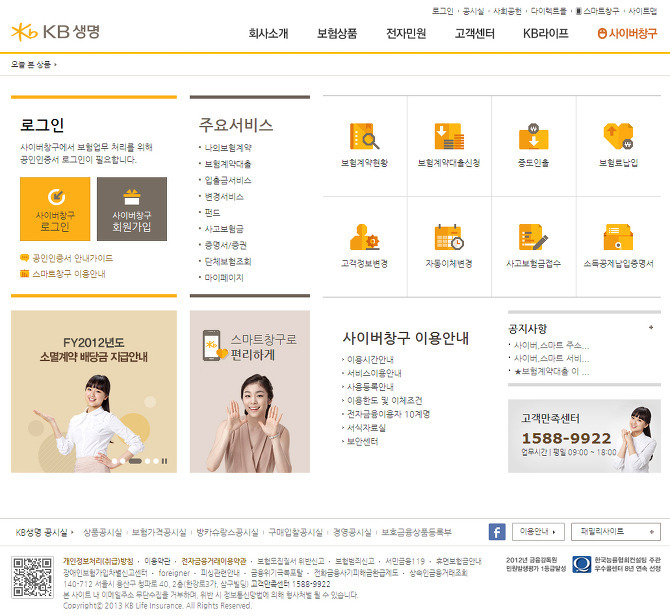Open the 이용한도 및 이체조건 link
Image resolution: width=670 pixels, height=615 pixels.
384,400
